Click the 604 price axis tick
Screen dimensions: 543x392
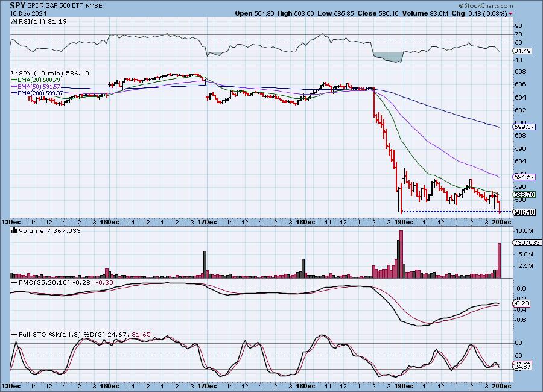click(x=520, y=97)
